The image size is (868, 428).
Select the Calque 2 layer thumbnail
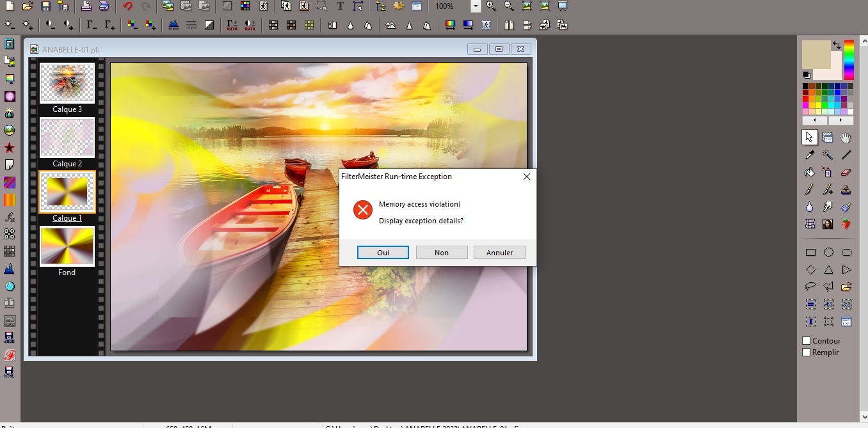tap(67, 138)
